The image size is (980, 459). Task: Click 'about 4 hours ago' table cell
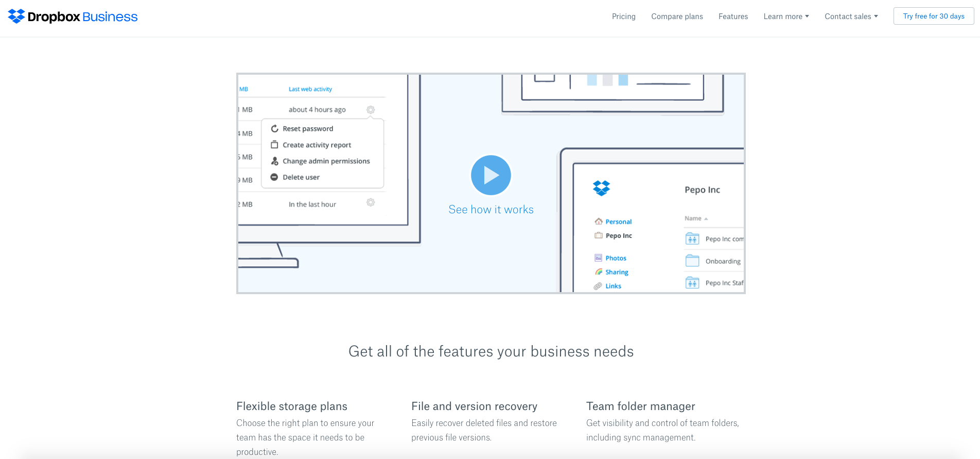pos(317,110)
